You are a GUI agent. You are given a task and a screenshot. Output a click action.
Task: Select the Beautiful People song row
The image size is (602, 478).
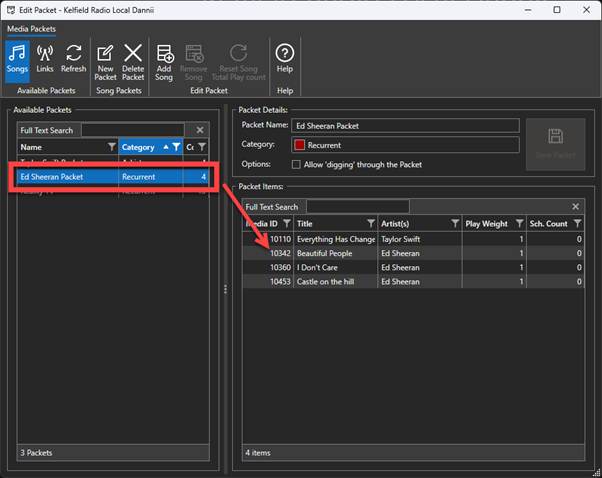[x=413, y=253]
